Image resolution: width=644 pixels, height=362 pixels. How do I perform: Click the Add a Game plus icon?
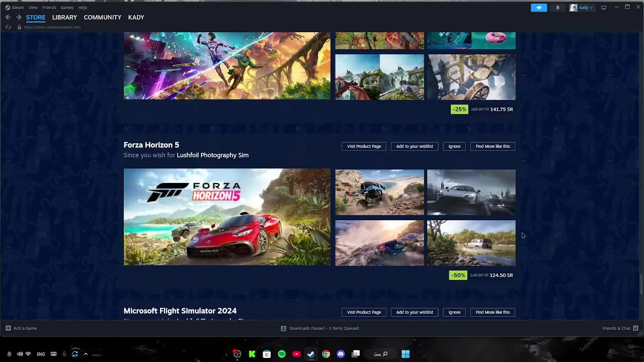click(8, 328)
